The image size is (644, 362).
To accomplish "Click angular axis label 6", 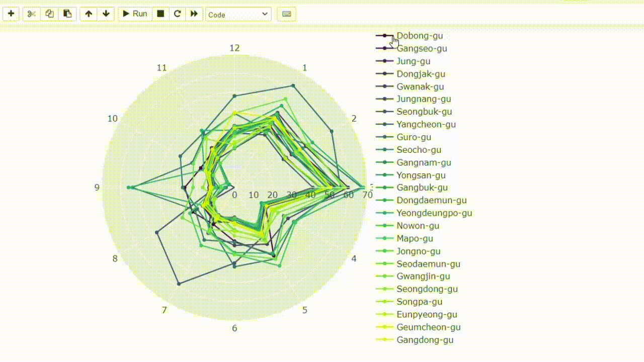I will click(x=234, y=328).
